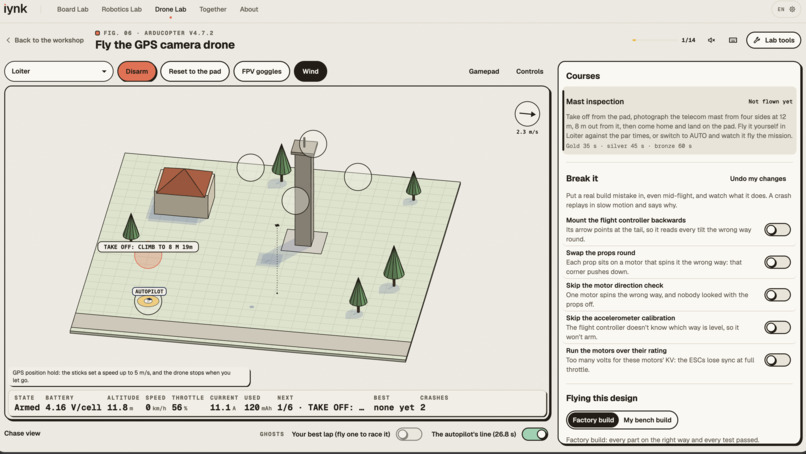This screenshot has height=454, width=806.
Task: Toggle Run the motors over their rating
Action: (x=777, y=360)
